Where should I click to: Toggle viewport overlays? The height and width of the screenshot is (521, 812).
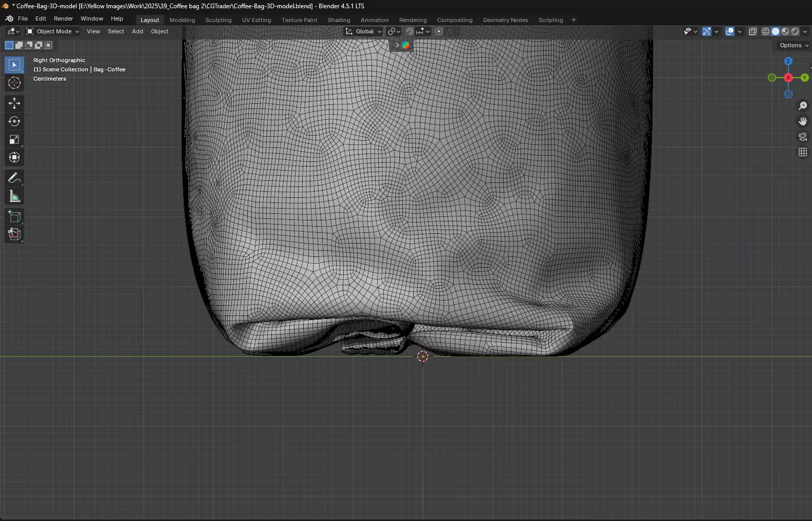click(730, 31)
